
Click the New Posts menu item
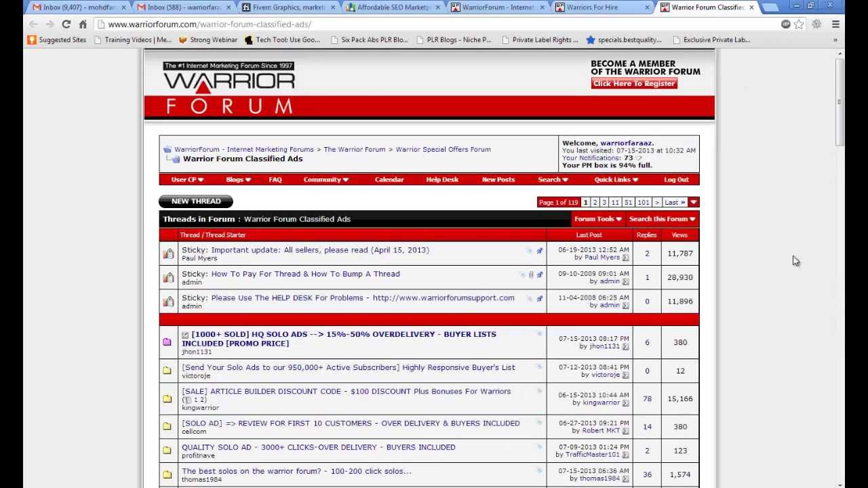coord(498,180)
